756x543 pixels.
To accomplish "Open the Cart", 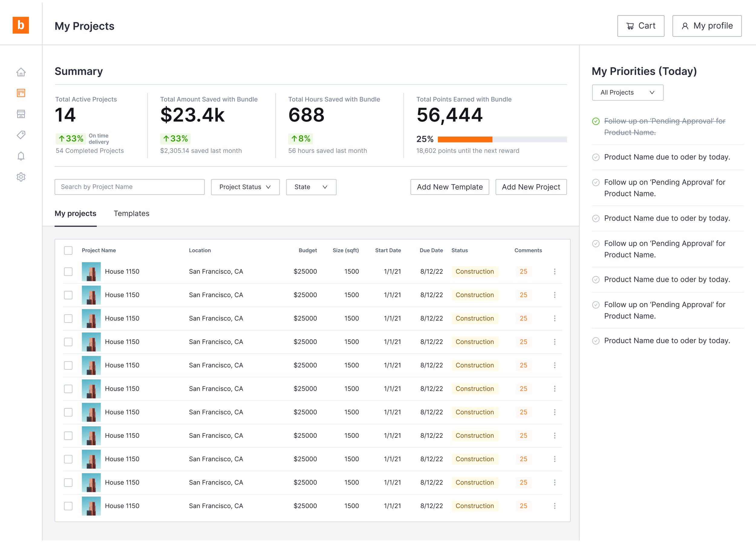I will pyautogui.click(x=640, y=26).
